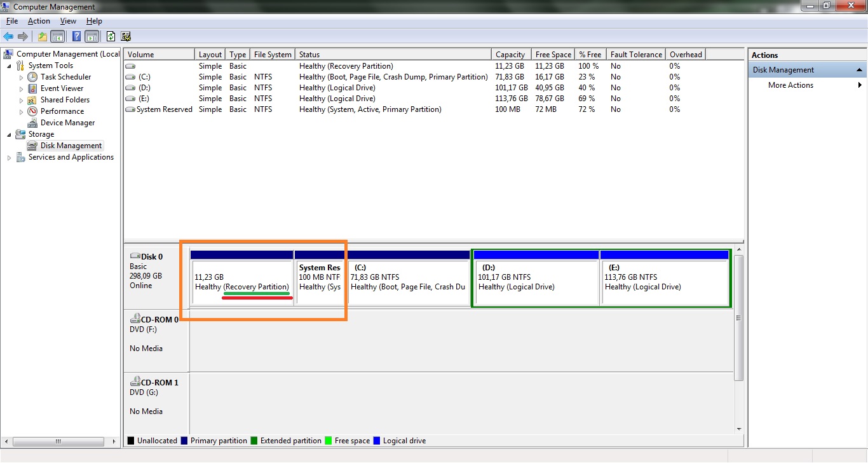Click the drive icon of volume (D:)
The image size is (868, 463).
pyautogui.click(x=130, y=88)
